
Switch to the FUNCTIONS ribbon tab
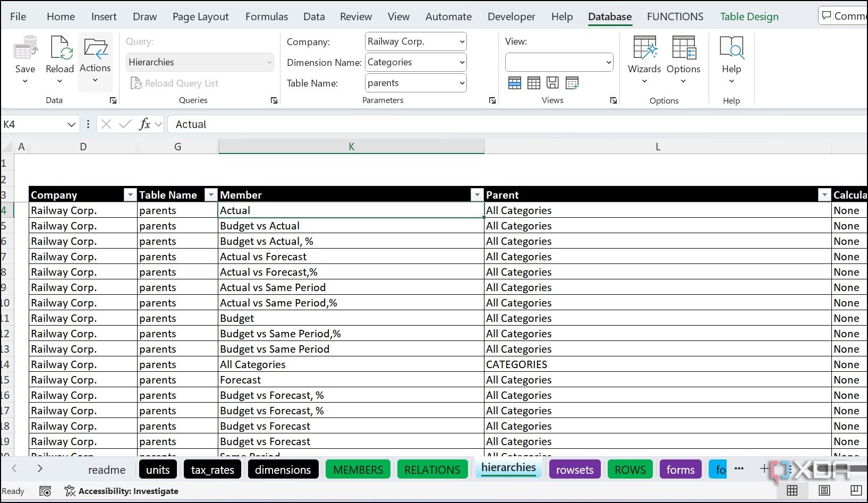click(675, 16)
